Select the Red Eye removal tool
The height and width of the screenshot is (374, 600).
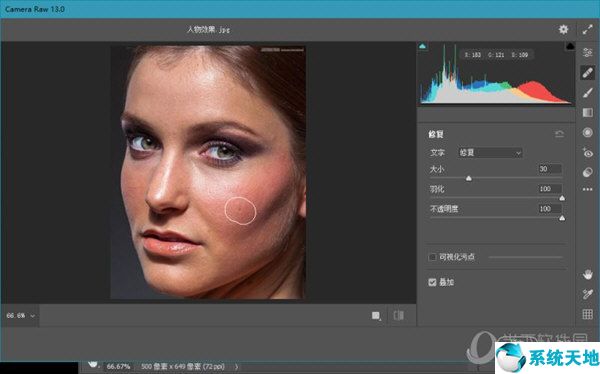click(x=587, y=152)
